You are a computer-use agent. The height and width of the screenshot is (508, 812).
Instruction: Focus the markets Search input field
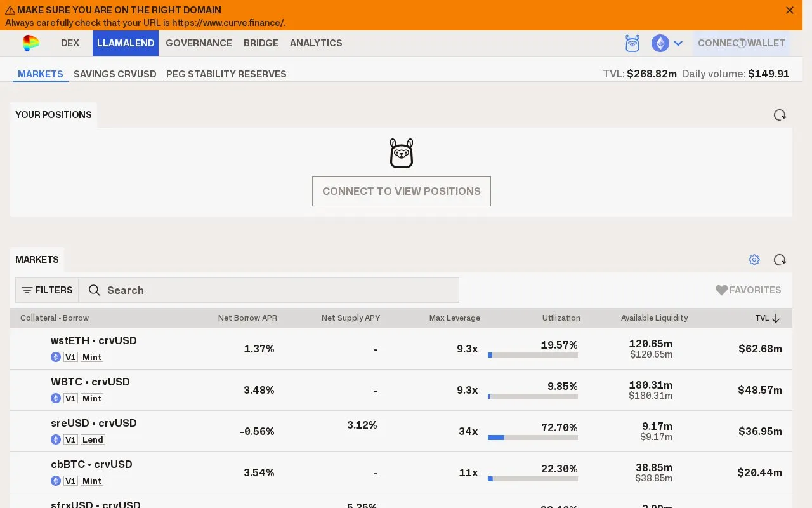point(269,290)
